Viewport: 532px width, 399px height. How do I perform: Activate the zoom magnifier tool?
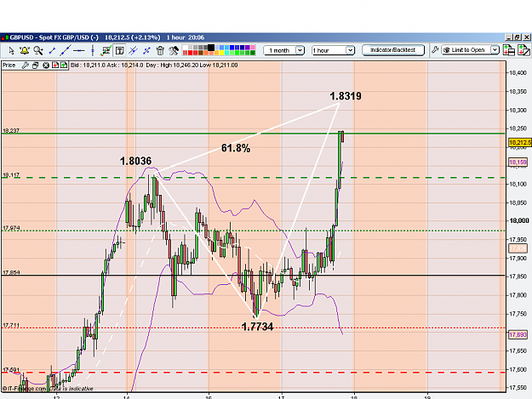pos(38,51)
